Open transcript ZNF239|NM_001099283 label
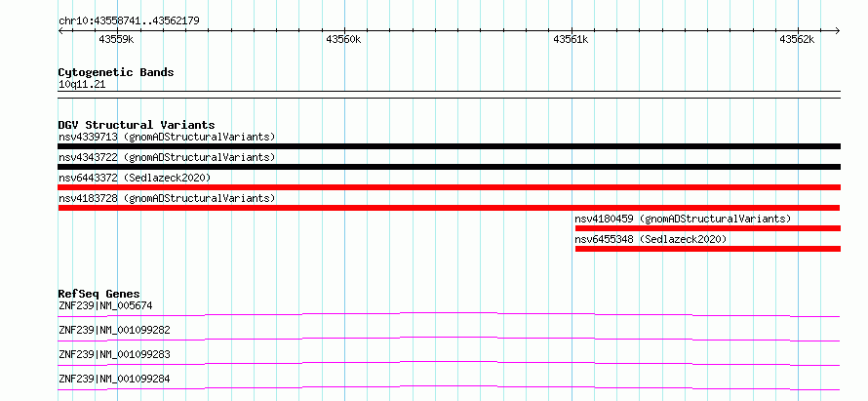The image size is (868, 401). pos(114,354)
